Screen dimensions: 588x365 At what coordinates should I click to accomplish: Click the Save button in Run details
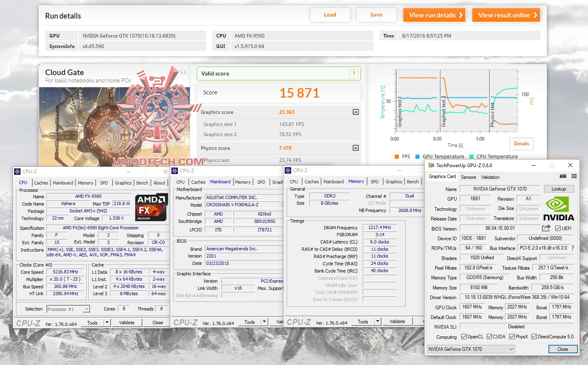(x=377, y=15)
